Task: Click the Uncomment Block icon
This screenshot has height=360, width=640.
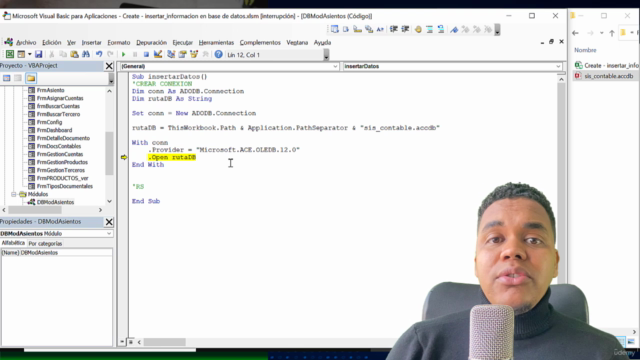Action: (441, 29)
